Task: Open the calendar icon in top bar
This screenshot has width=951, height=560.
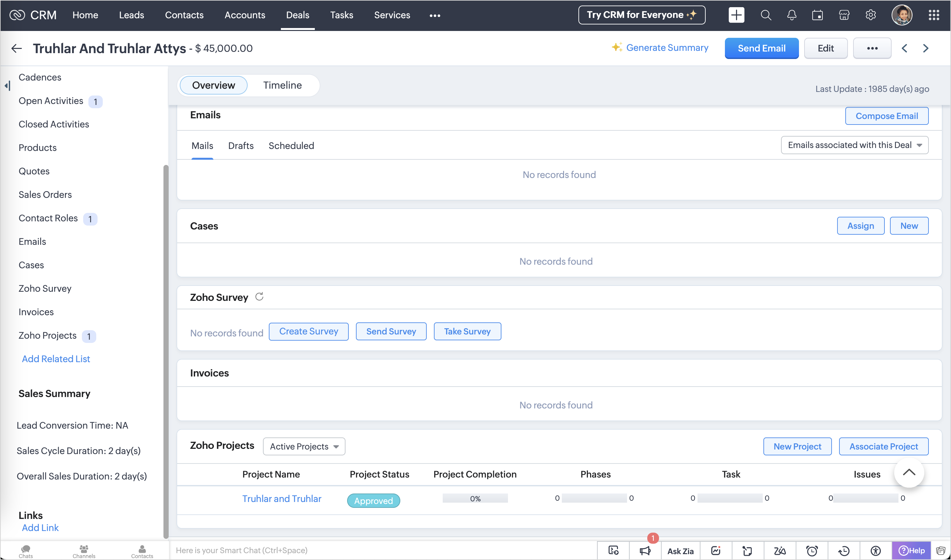Action: 817,15
